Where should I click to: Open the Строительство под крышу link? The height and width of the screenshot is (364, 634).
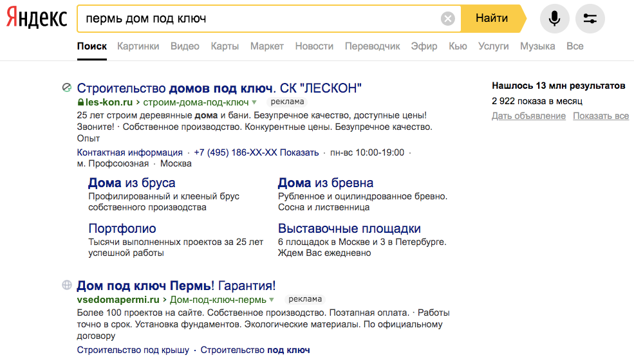click(133, 350)
